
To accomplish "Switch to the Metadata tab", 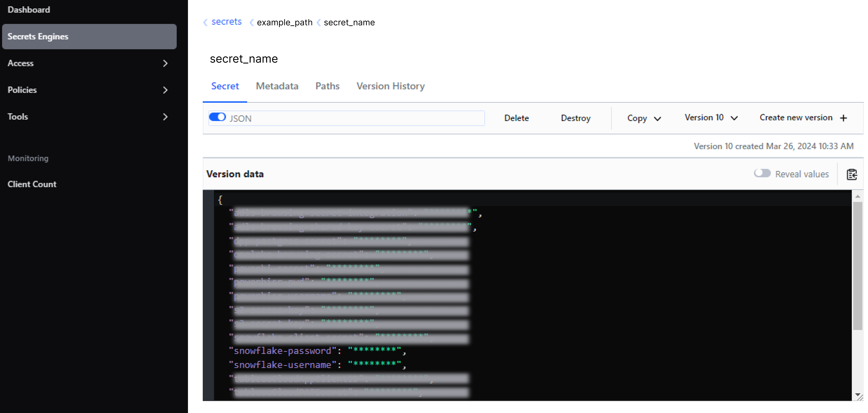I will (x=277, y=86).
